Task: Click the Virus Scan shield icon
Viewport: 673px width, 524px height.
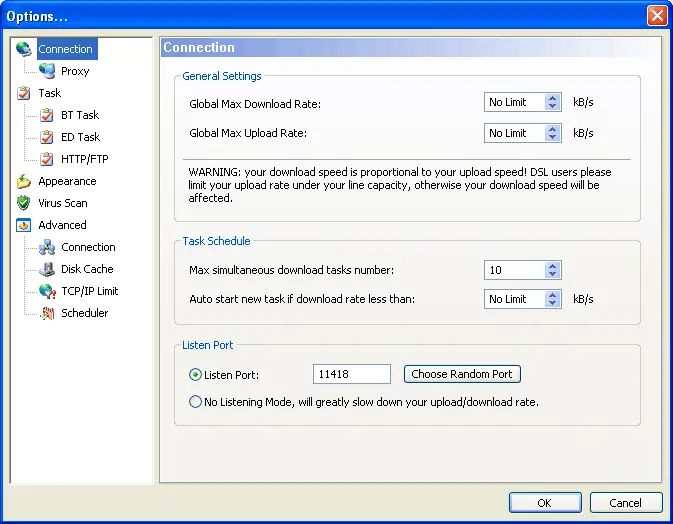Action: point(24,203)
